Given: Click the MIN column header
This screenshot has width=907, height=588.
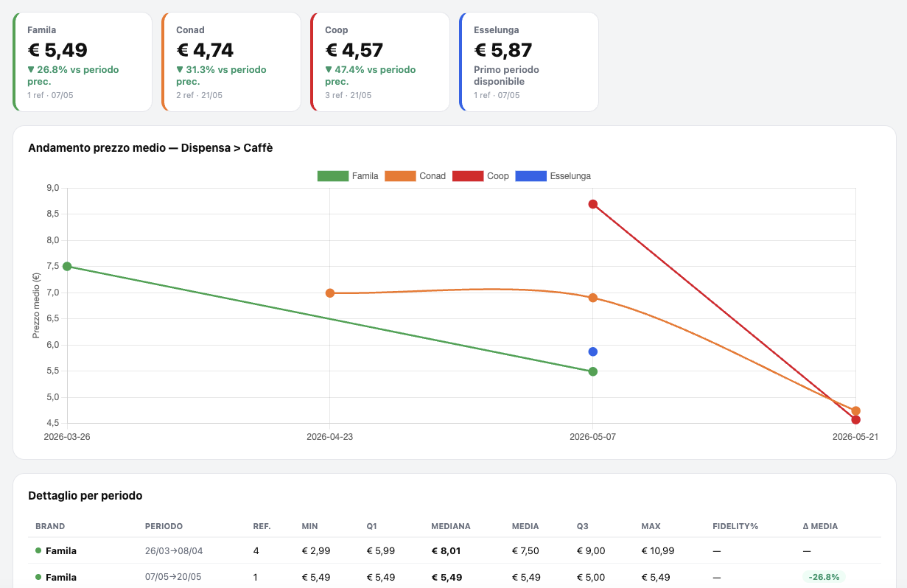Looking at the screenshot, I should pos(309,526).
